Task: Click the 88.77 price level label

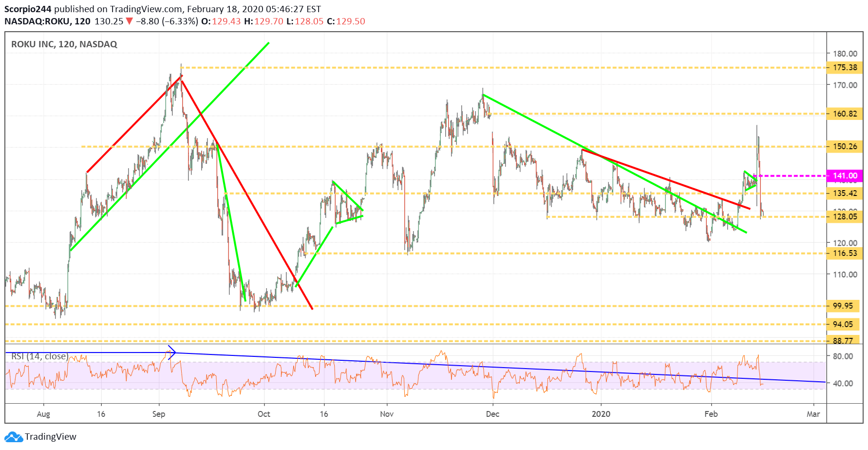Action: point(843,340)
